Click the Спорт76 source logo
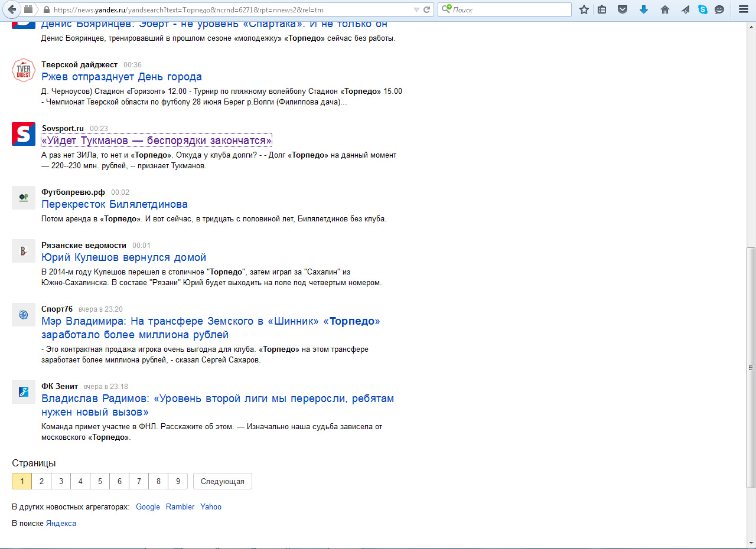 (24, 315)
